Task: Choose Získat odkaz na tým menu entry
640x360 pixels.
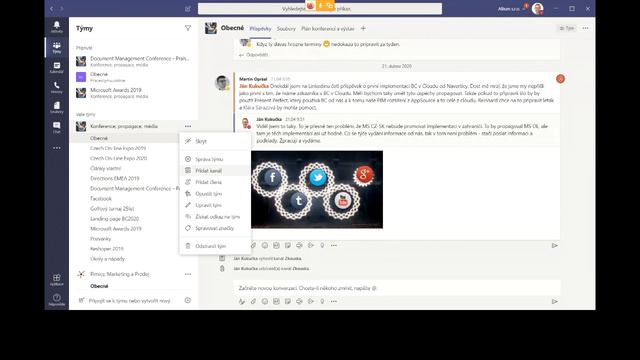Action: (215, 217)
